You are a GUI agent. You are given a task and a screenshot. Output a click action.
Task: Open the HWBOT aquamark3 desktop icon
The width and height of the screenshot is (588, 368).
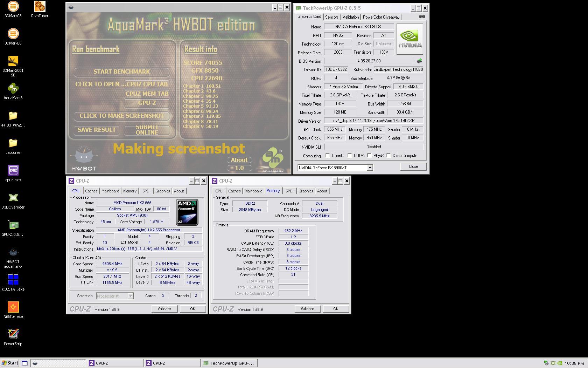pos(13,258)
